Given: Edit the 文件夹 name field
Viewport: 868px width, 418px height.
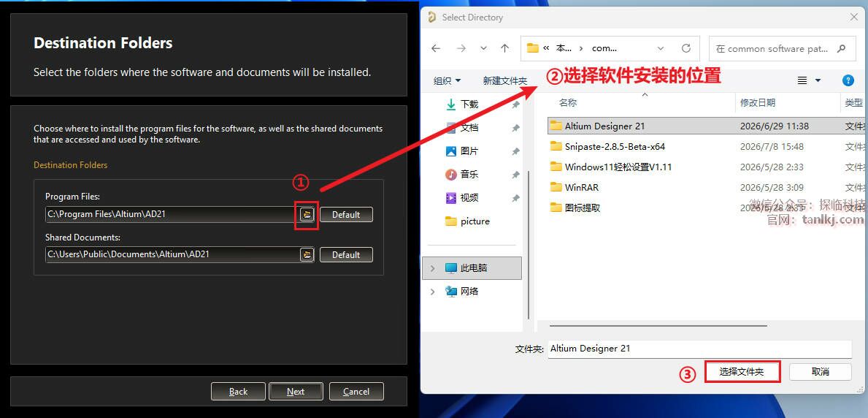Looking at the screenshot, I should click(x=699, y=349).
